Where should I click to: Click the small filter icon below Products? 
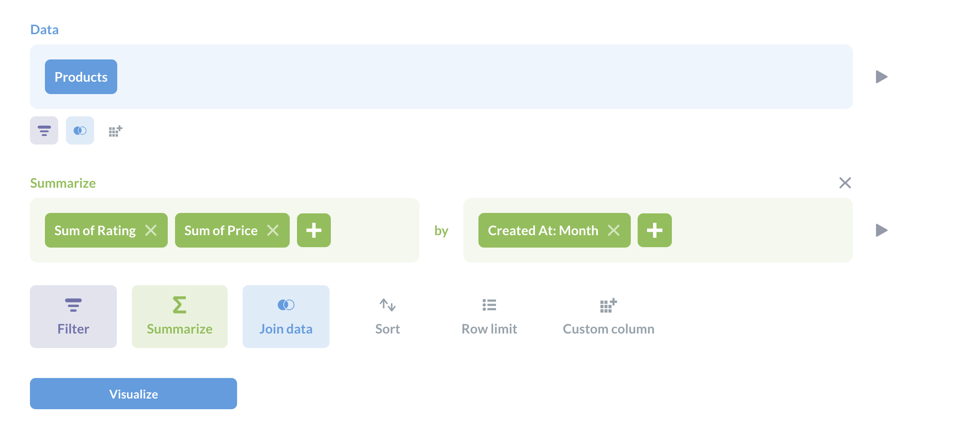(43, 130)
